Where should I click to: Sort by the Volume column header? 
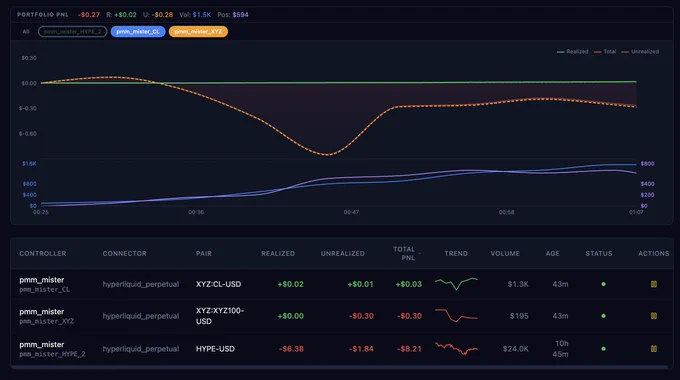[x=505, y=253]
